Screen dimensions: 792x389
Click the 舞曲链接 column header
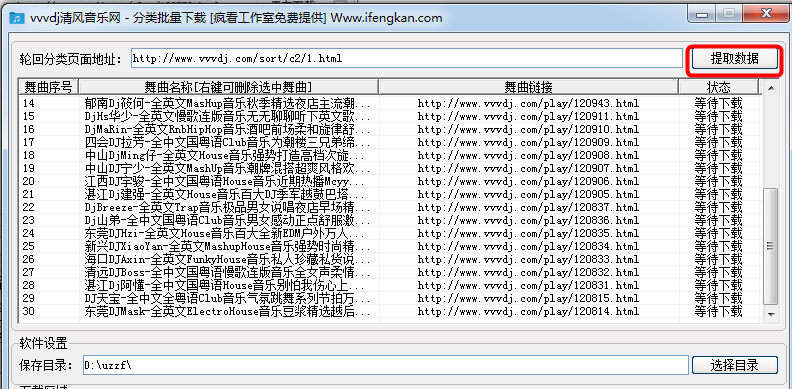pos(528,87)
